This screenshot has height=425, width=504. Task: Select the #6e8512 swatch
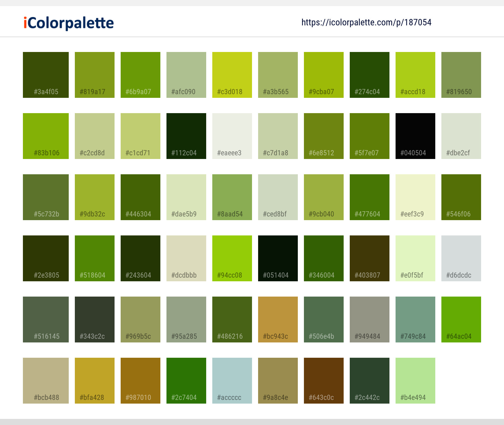pyautogui.click(x=324, y=136)
